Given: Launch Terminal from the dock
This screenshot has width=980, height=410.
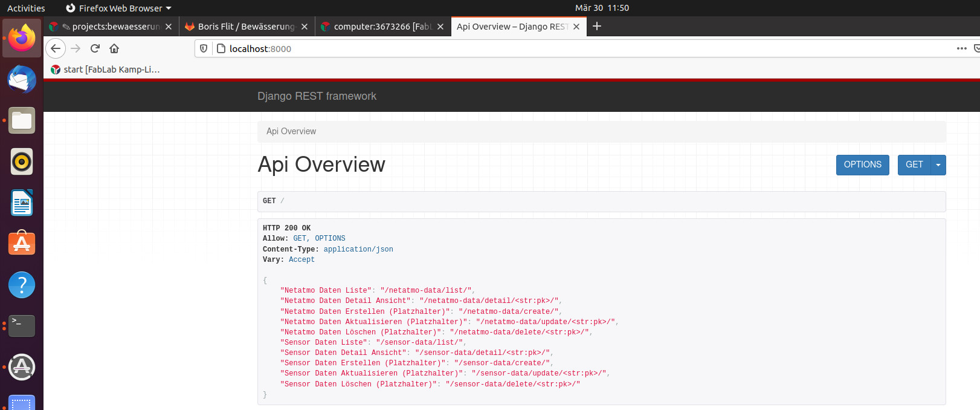Looking at the screenshot, I should pos(22,326).
